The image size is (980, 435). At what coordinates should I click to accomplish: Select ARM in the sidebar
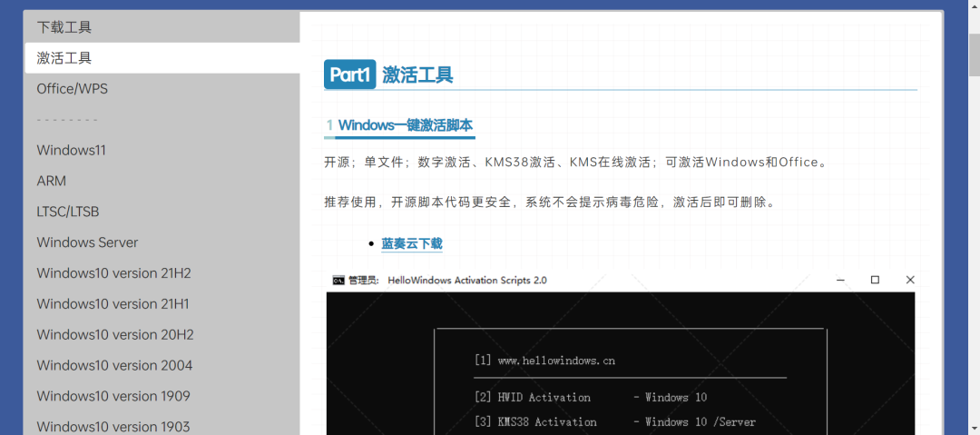pos(162,181)
